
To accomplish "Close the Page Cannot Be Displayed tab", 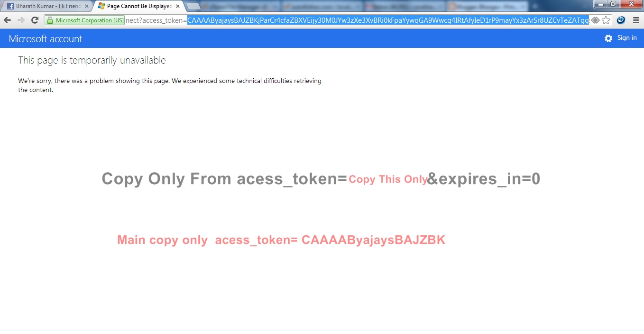I will tap(178, 6).
